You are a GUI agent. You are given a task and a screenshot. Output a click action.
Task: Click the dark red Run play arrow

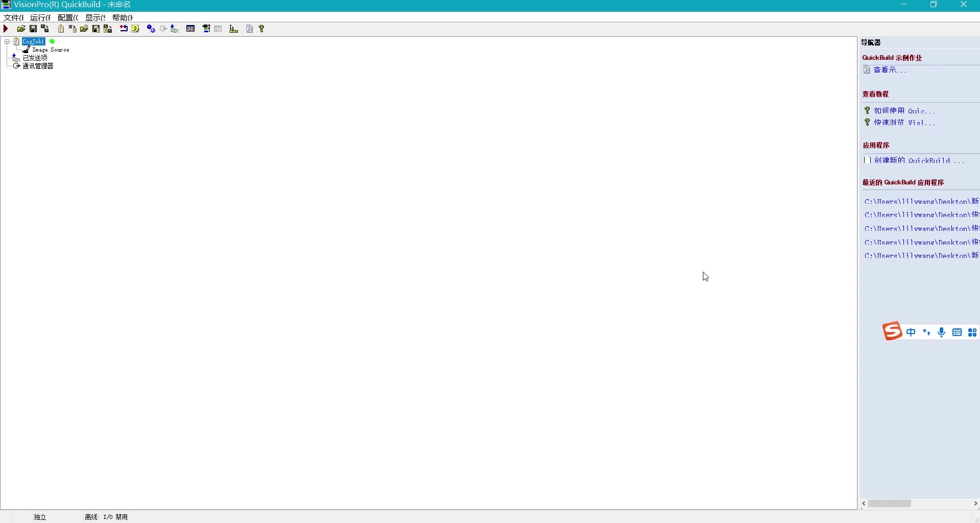point(6,29)
